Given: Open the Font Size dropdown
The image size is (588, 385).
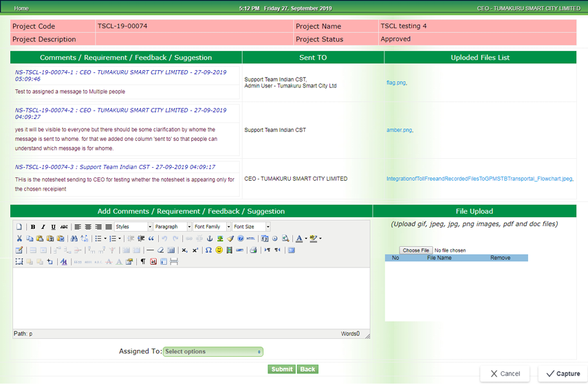Looking at the screenshot, I should [x=251, y=227].
